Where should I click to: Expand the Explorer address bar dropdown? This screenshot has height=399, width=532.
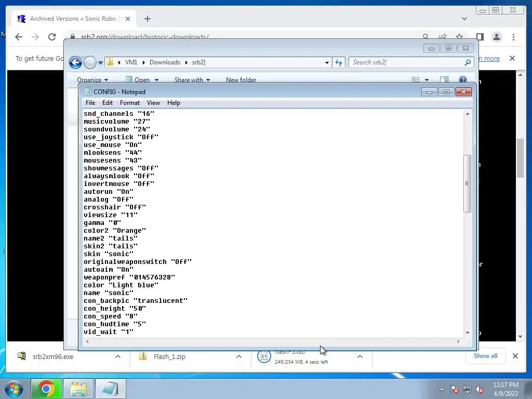pyautogui.click(x=327, y=62)
